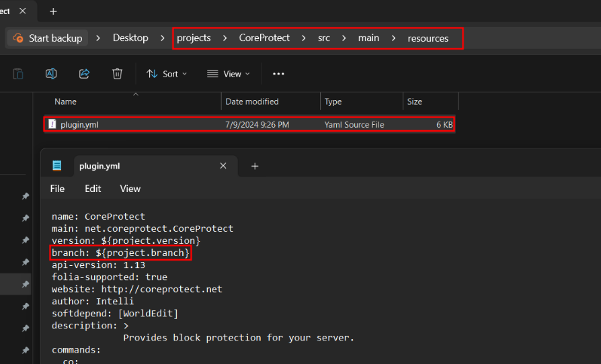
Task: Click the Delete trash can icon
Action: point(117,74)
